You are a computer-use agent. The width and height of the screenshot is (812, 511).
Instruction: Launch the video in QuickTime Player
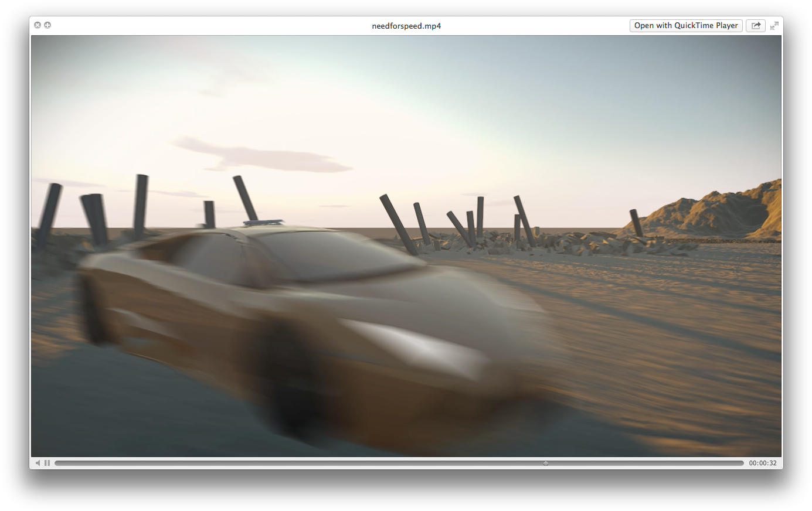tap(685, 25)
